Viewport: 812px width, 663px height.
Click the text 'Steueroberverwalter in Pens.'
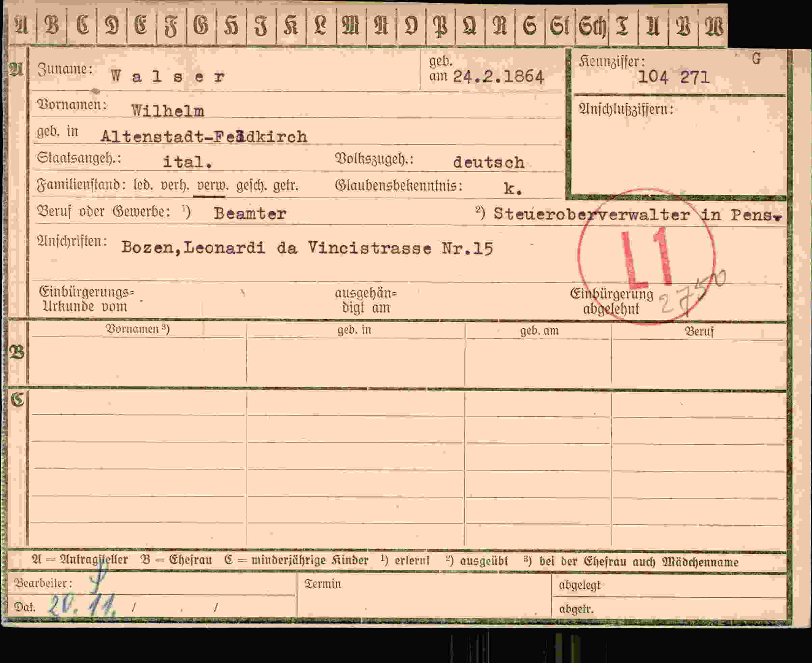(638, 214)
